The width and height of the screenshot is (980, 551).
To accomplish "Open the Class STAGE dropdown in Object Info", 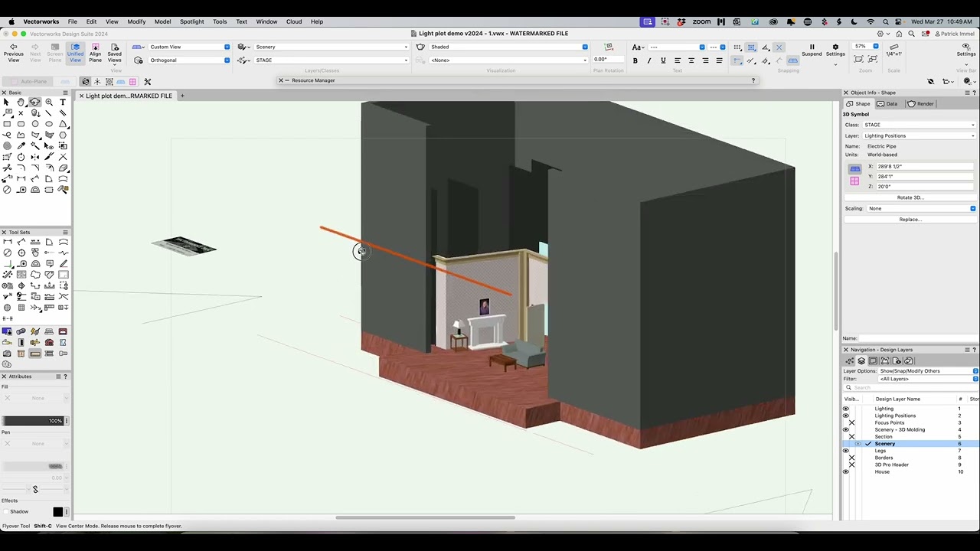I will coord(919,125).
